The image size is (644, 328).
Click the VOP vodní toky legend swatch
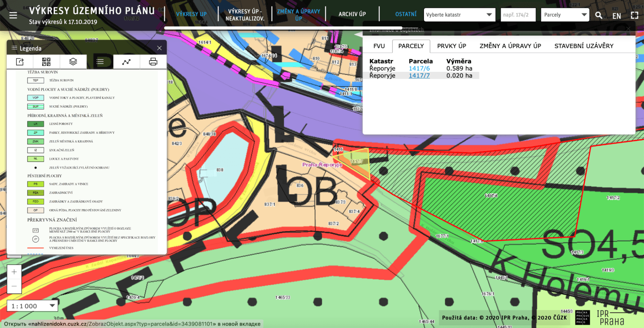pos(35,98)
